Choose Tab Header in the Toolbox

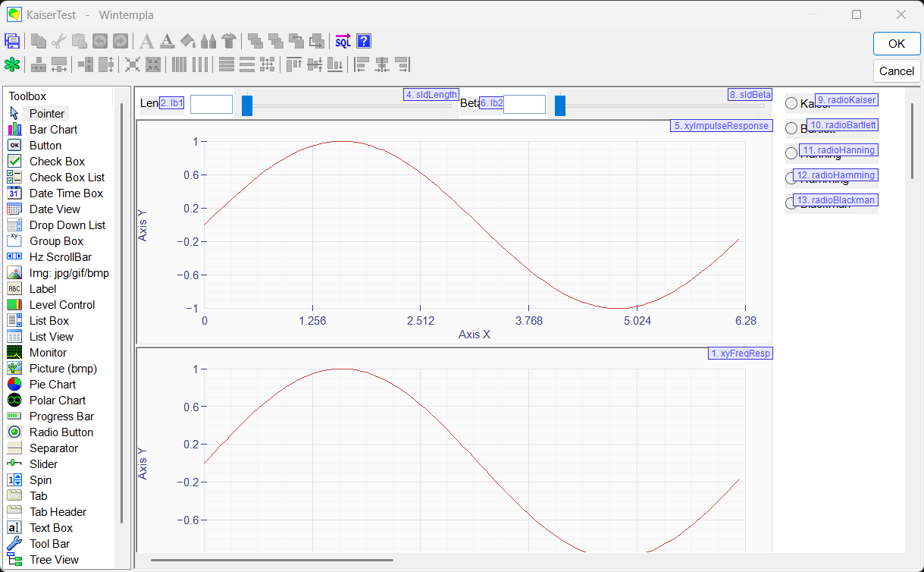pos(58,511)
